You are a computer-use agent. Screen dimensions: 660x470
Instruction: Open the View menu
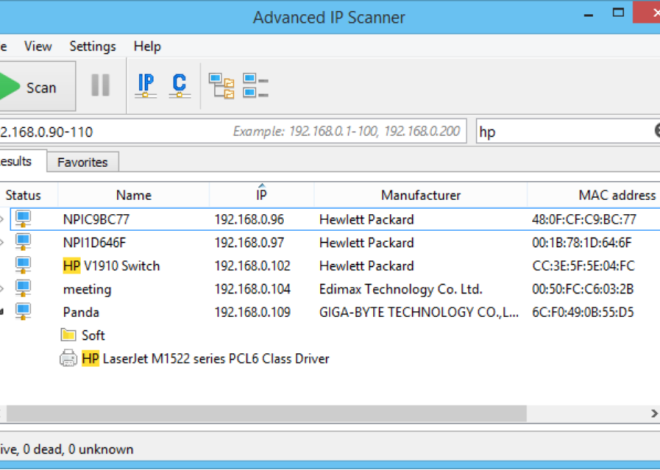[x=38, y=46]
